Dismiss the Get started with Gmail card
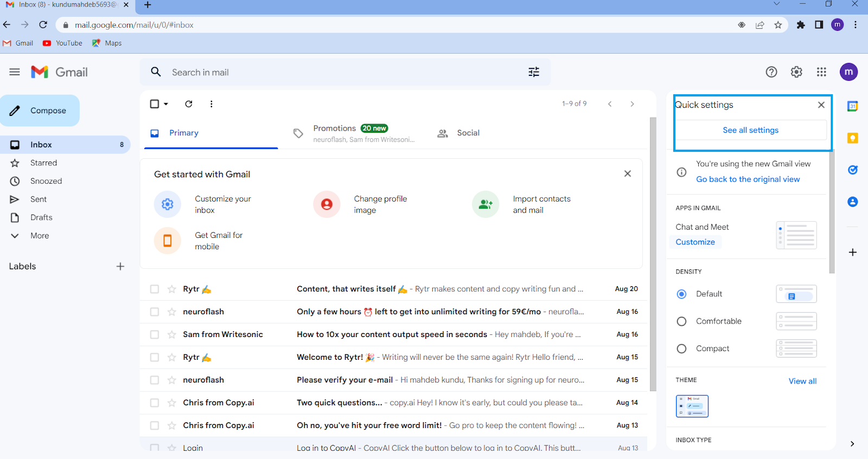 628,174
